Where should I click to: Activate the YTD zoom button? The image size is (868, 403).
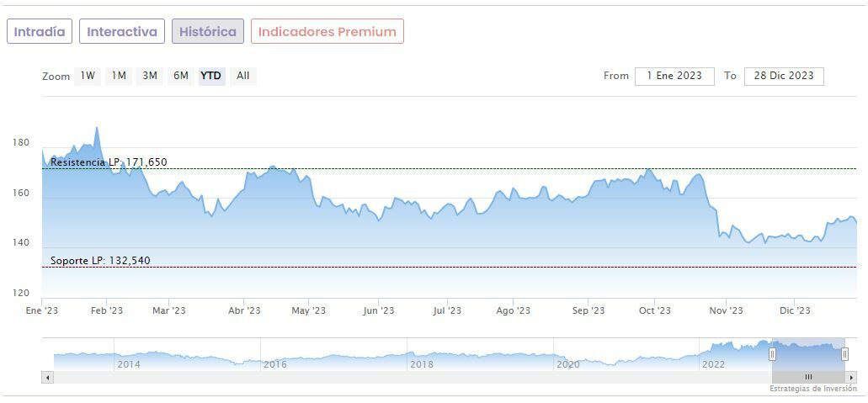(x=211, y=76)
